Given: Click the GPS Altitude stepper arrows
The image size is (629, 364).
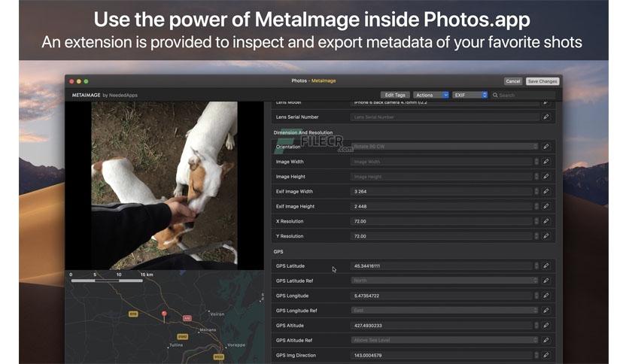Looking at the screenshot, I should point(536,326).
